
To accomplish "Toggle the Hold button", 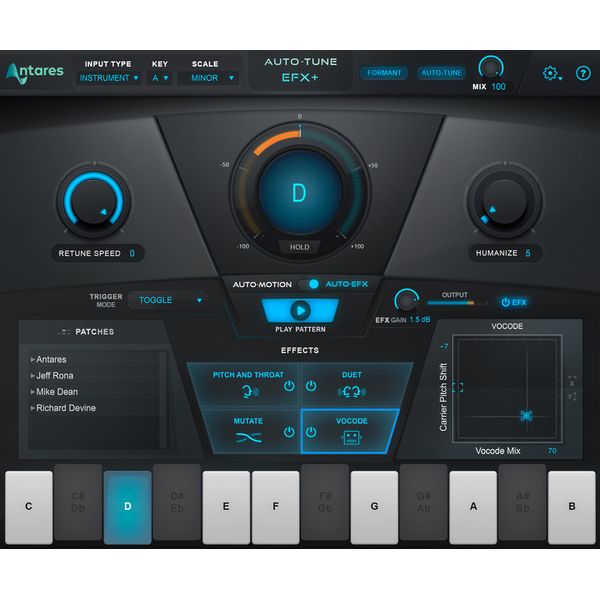I will 300,247.
